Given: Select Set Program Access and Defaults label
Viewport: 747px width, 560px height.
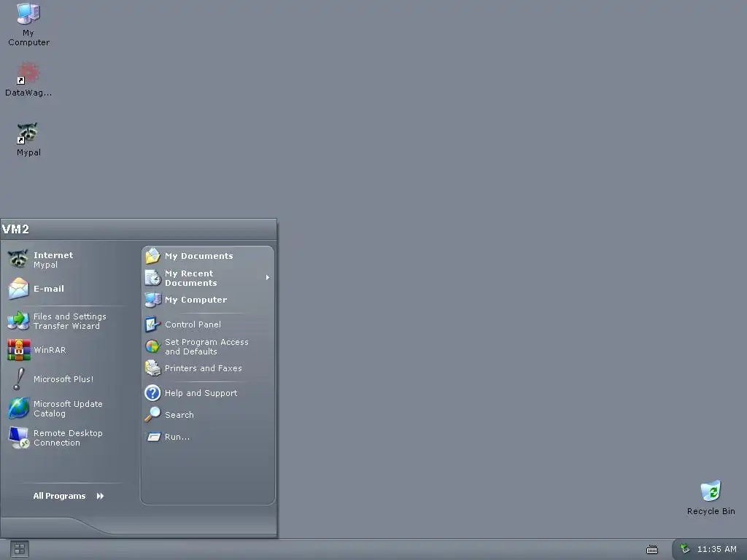Looking at the screenshot, I should tap(206, 346).
